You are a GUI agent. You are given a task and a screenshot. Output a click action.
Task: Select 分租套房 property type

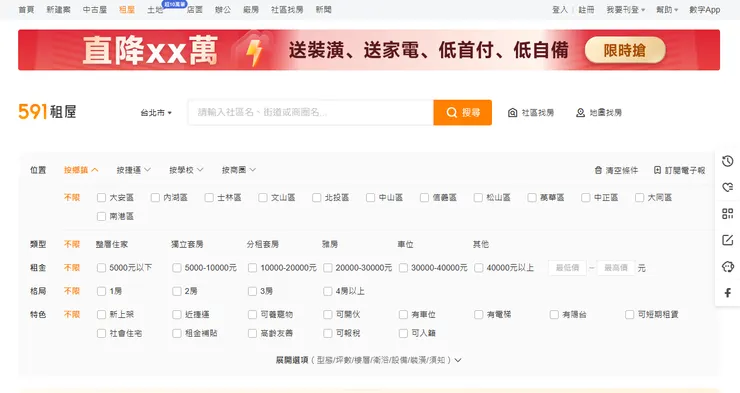pos(263,244)
